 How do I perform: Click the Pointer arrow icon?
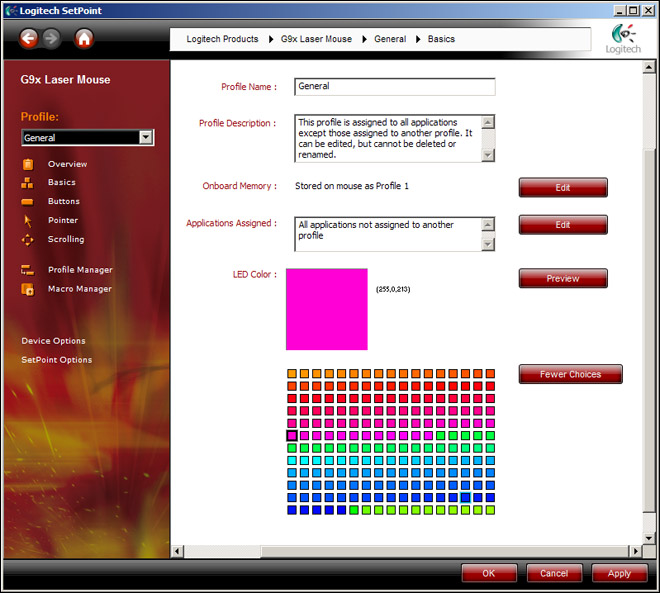tap(28, 221)
